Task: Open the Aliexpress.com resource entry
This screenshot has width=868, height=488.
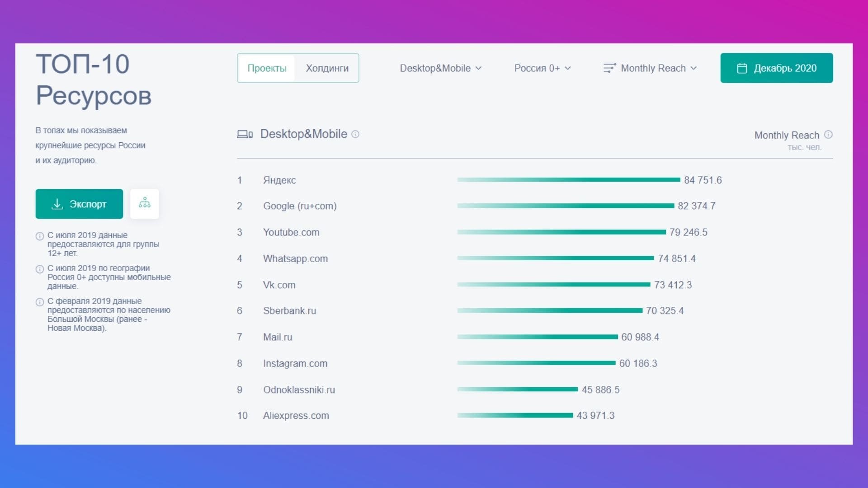Action: pyautogui.click(x=296, y=416)
